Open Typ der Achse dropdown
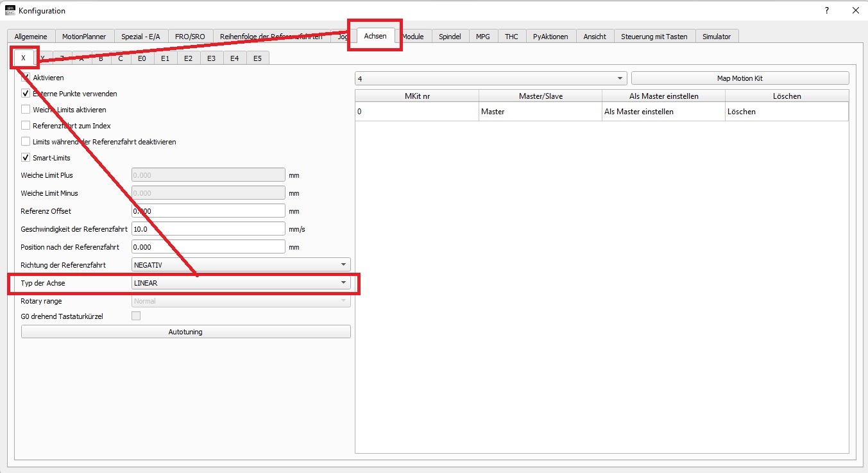The width and height of the screenshot is (868, 473). tap(241, 283)
